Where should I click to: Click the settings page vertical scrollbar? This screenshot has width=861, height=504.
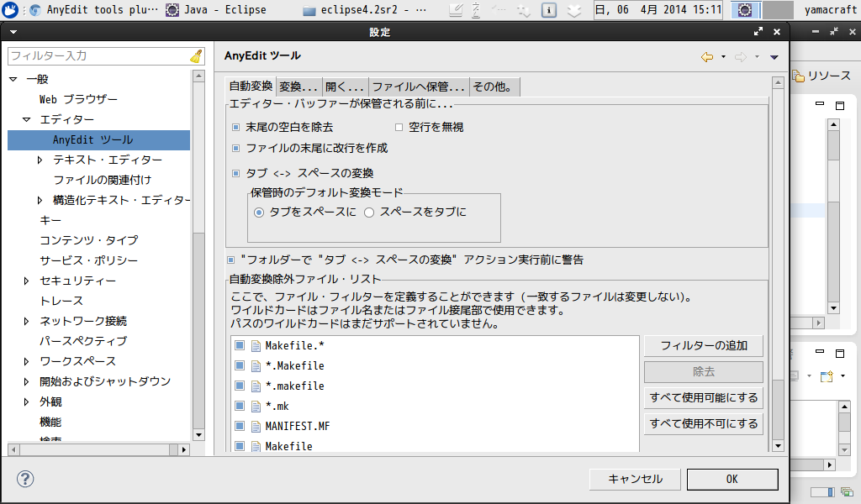pos(778,264)
